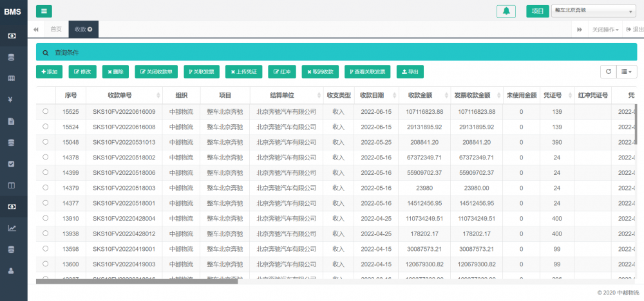
Task: Close the 收款 tab with its x icon
Action: [90, 29]
